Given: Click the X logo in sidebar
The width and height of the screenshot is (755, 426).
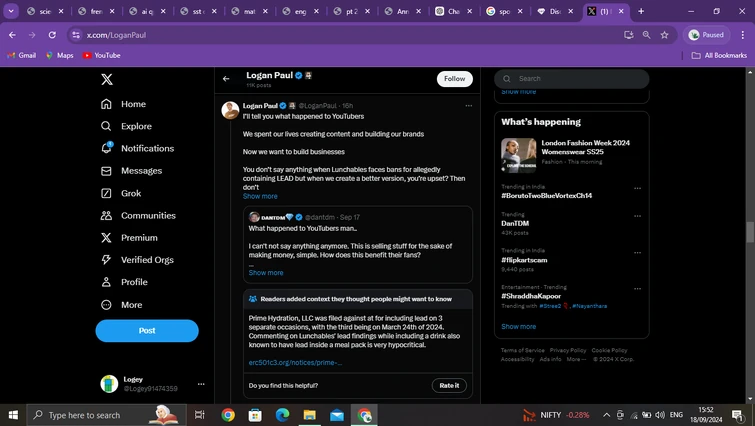Looking at the screenshot, I should point(107,79).
